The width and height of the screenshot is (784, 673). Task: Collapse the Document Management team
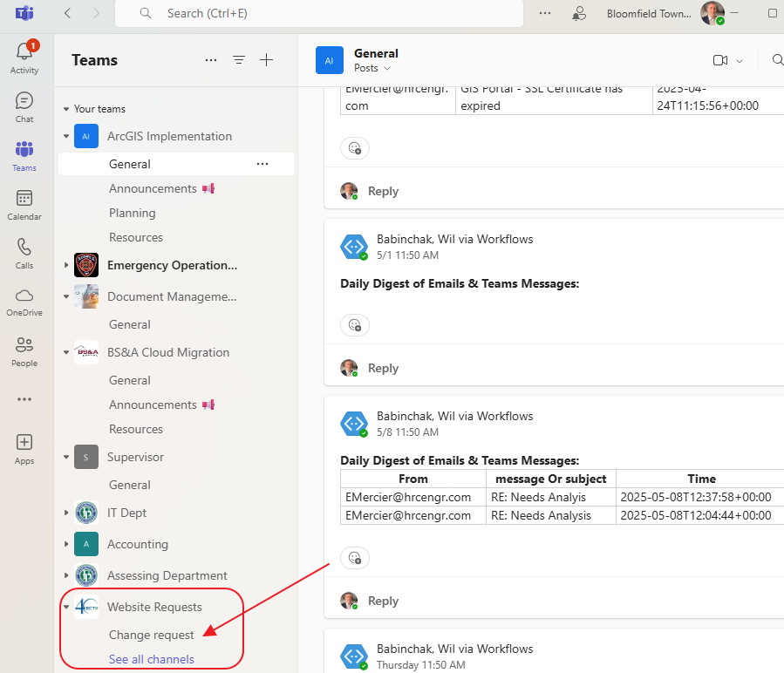coord(66,296)
